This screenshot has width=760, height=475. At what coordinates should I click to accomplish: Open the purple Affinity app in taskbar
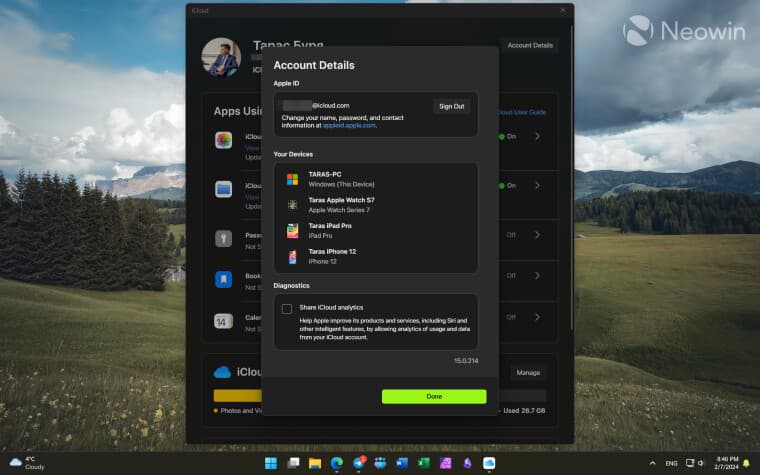coord(445,463)
